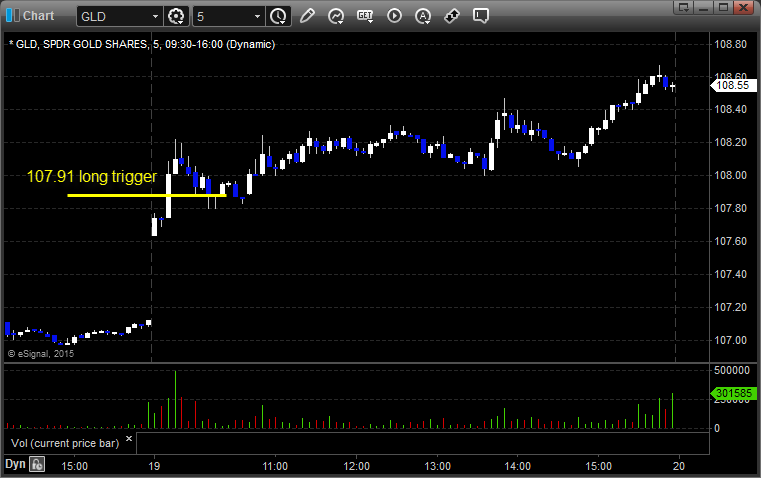The image size is (761, 478).
Task: Open the GLD symbol dropdown
Action: pos(155,16)
